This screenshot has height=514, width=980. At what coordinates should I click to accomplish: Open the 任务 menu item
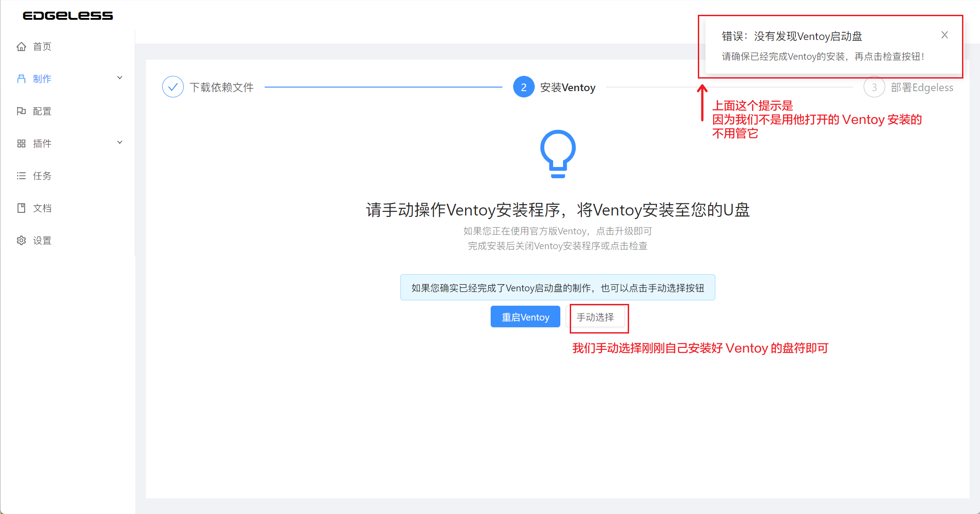(67, 176)
